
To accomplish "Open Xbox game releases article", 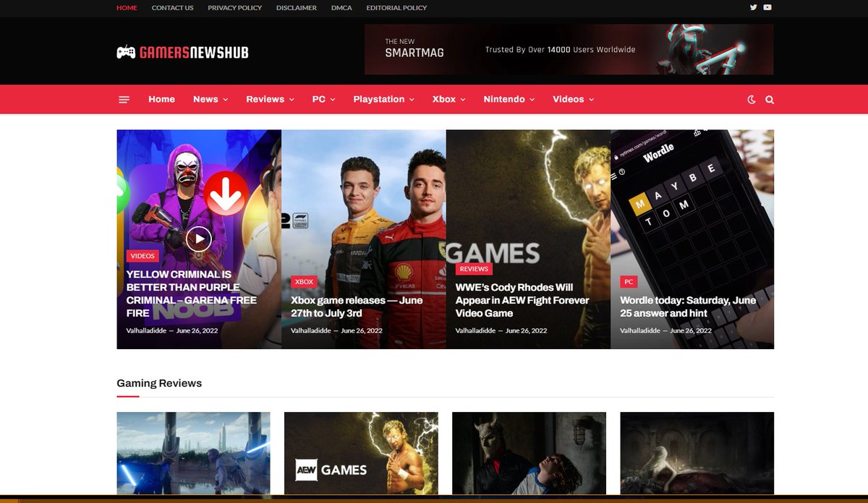I will [x=357, y=306].
